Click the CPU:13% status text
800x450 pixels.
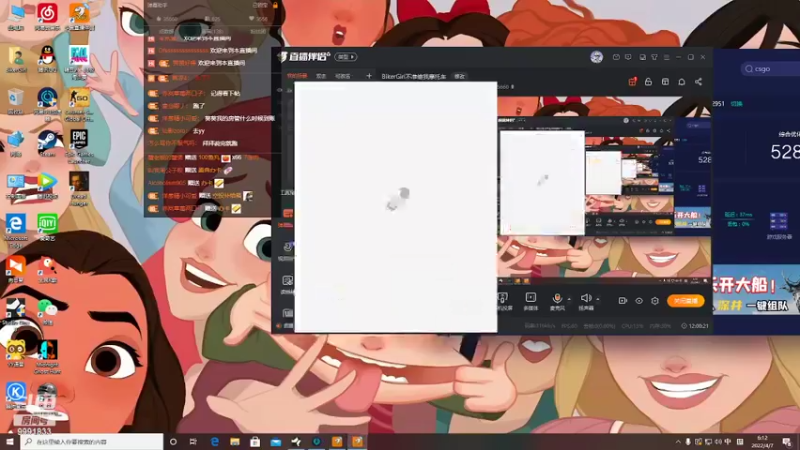(633, 326)
